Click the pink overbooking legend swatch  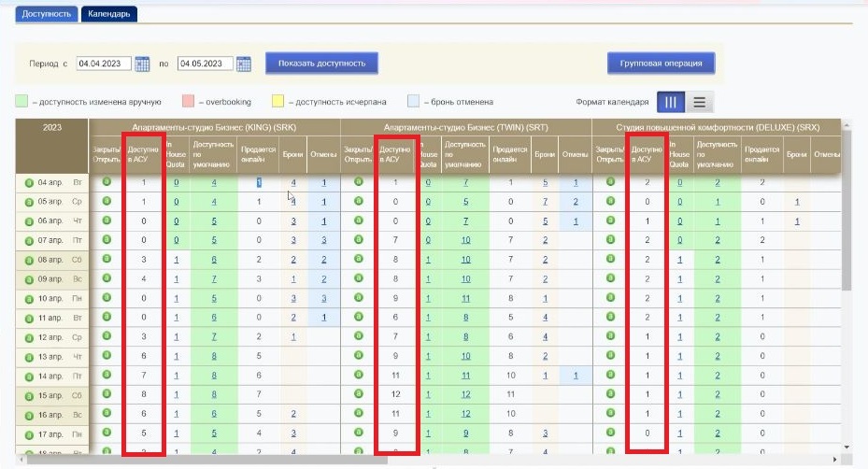pyautogui.click(x=188, y=101)
